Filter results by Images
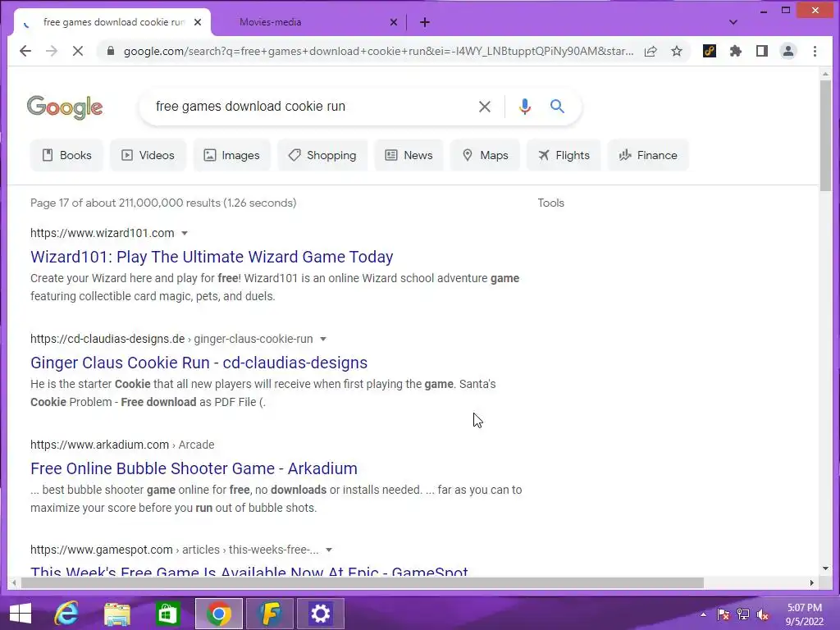 pyautogui.click(x=231, y=155)
